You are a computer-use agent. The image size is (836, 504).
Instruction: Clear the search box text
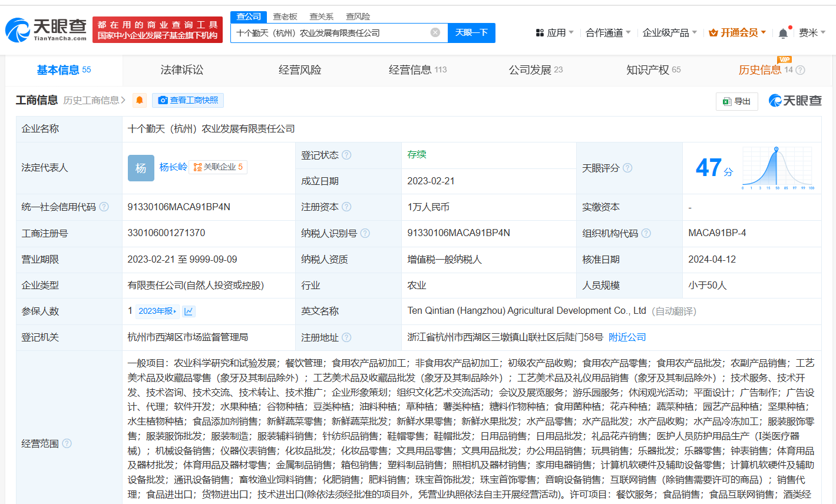(x=435, y=32)
